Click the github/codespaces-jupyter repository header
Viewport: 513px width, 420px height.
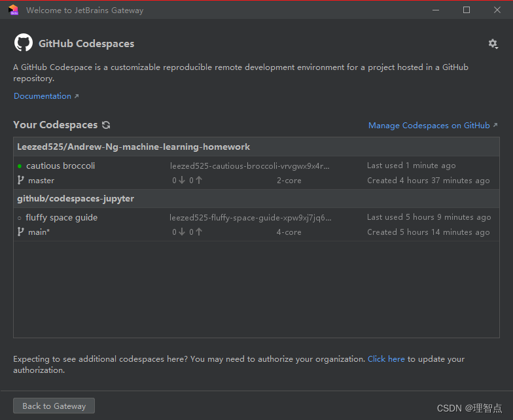[256, 199]
